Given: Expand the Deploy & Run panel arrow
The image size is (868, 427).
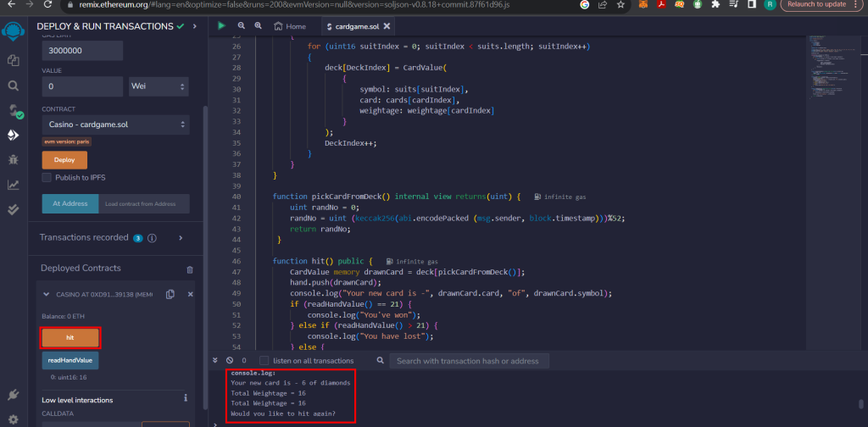Looking at the screenshot, I should tap(194, 26).
